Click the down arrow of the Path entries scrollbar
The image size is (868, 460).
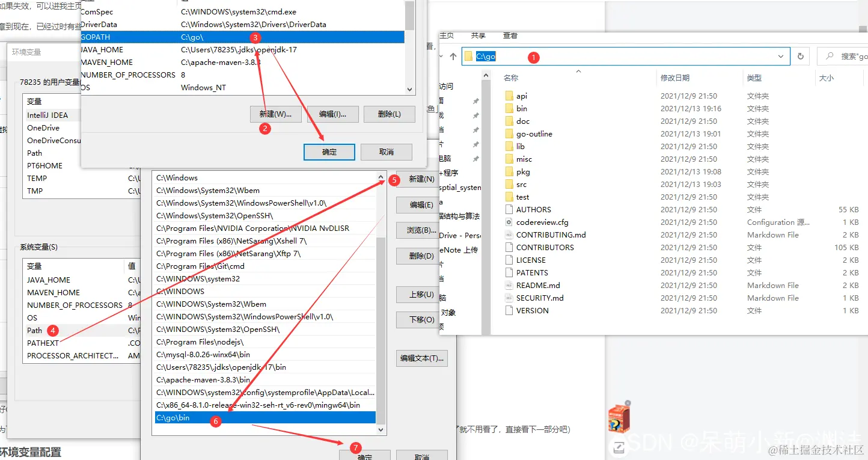click(381, 430)
